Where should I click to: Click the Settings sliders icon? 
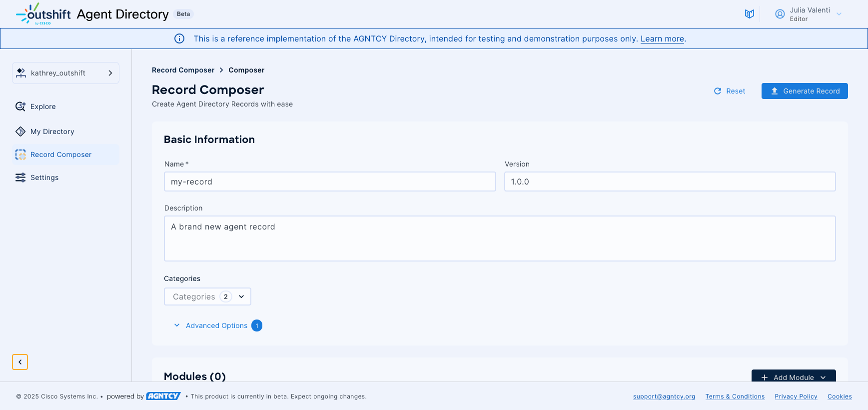pos(20,177)
